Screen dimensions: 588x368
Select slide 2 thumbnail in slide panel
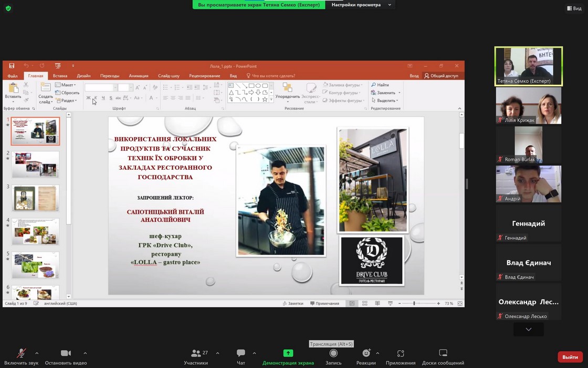point(36,165)
